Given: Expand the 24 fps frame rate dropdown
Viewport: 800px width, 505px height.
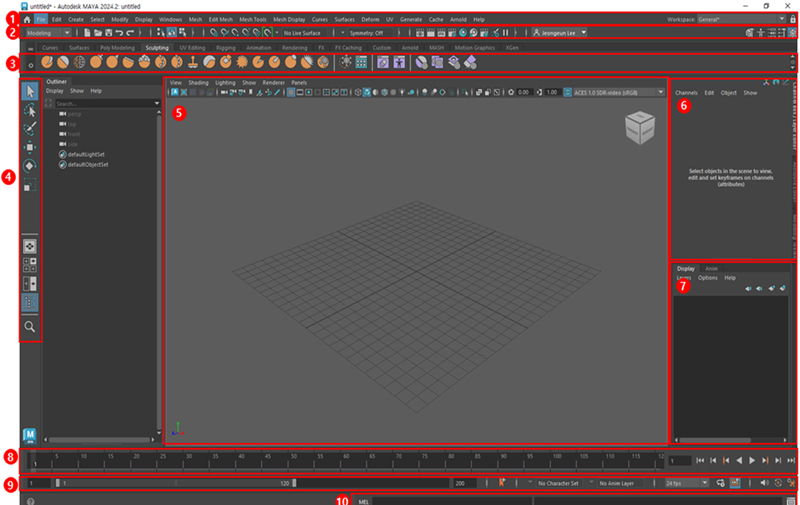Looking at the screenshot, I should click(688, 483).
